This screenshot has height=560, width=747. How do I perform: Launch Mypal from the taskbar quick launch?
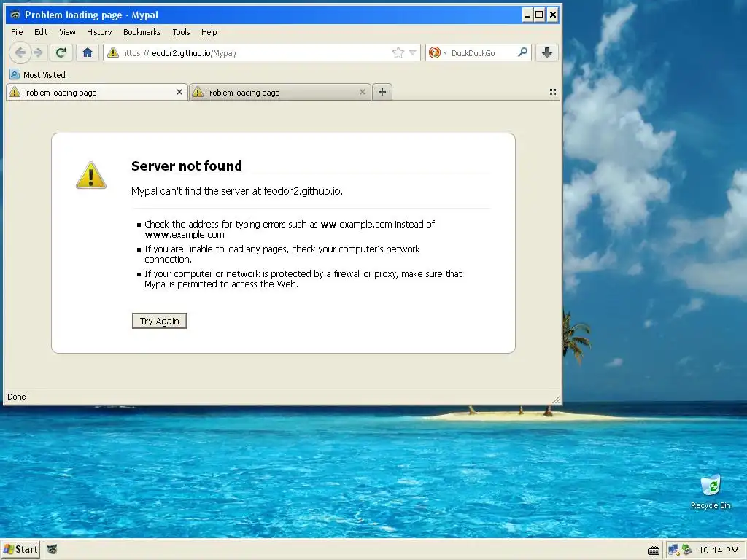tap(52, 550)
